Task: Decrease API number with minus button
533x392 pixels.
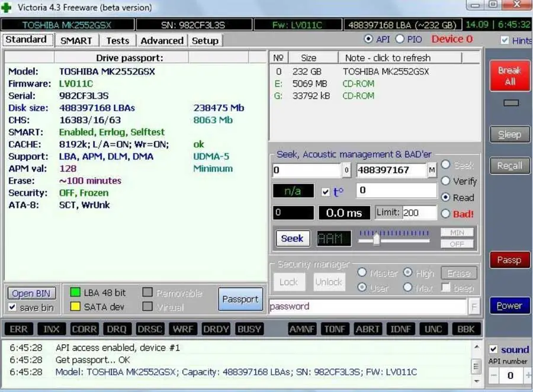Action: (493, 375)
